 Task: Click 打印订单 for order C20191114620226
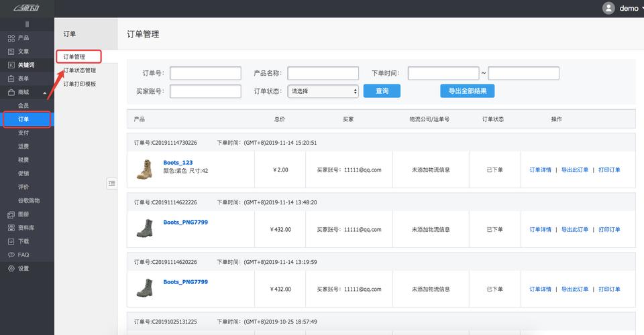[x=609, y=289]
